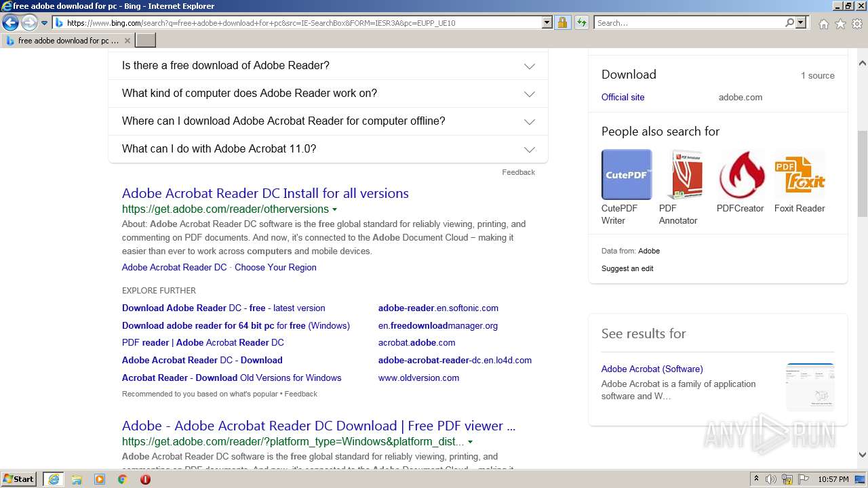Expand 'What kind of computer does Adobe Reader work on?'
This screenshot has height=488, width=868.
[328, 94]
